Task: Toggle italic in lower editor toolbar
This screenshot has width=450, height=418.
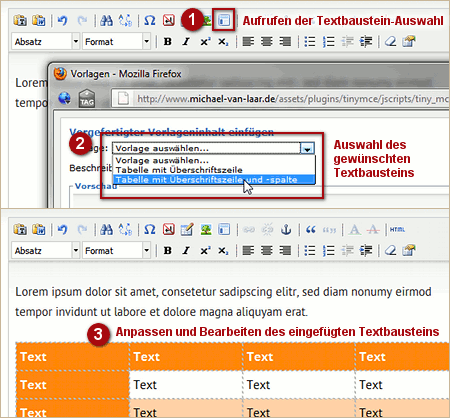Action: [186, 250]
